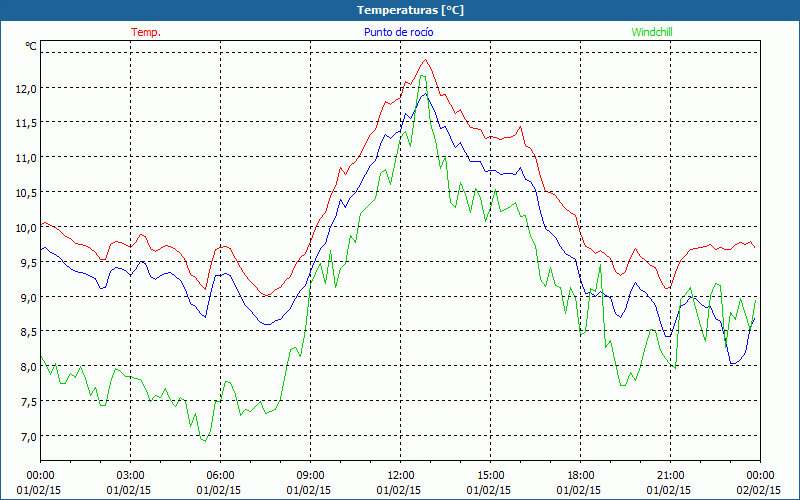Image resolution: width=800 pixels, height=500 pixels.
Task: Click the 8,5 y-axis value
Action: pyautogui.click(x=29, y=332)
